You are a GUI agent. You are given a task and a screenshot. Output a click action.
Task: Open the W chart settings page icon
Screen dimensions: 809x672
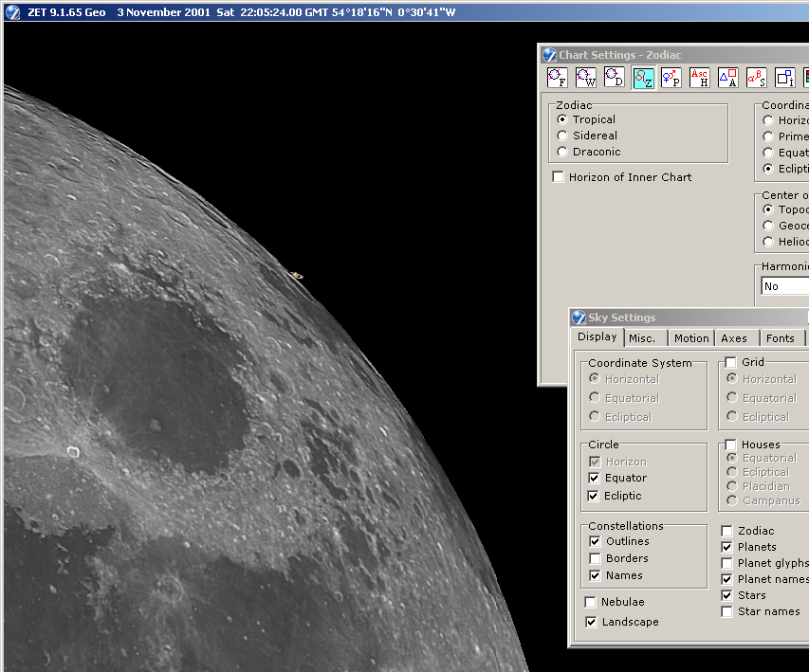point(586,78)
